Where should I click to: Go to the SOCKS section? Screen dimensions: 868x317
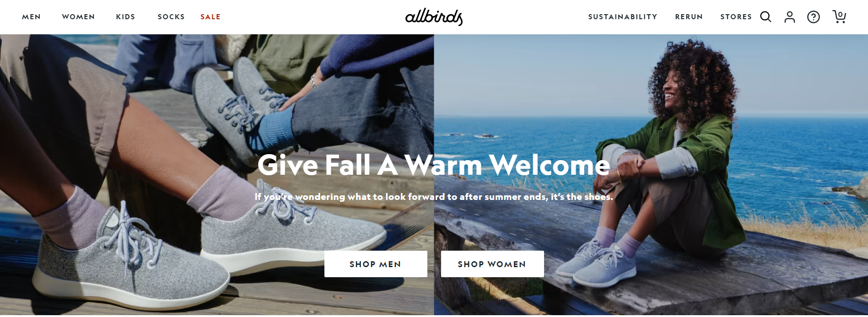[171, 17]
